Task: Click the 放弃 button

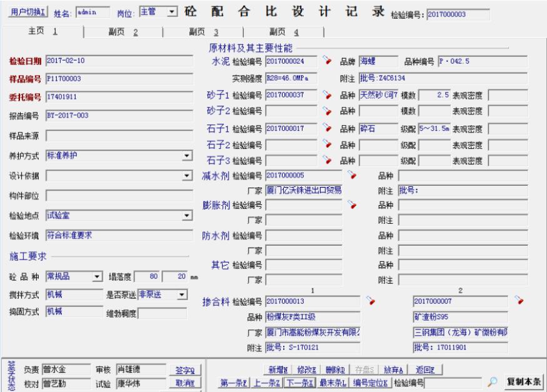Action: (393, 369)
